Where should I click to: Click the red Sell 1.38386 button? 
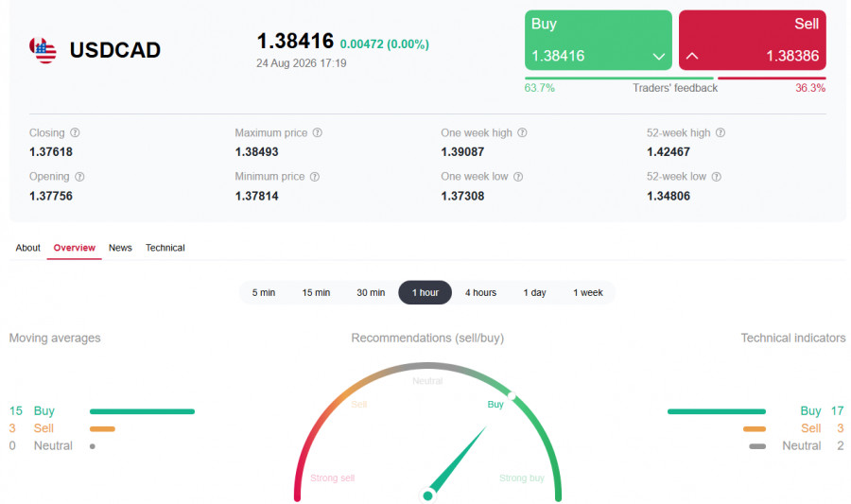[x=753, y=40]
